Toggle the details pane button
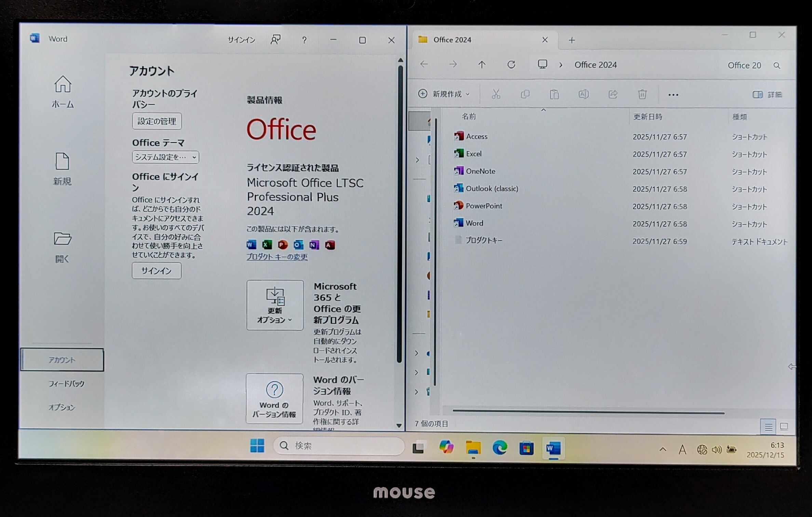 coord(767,94)
